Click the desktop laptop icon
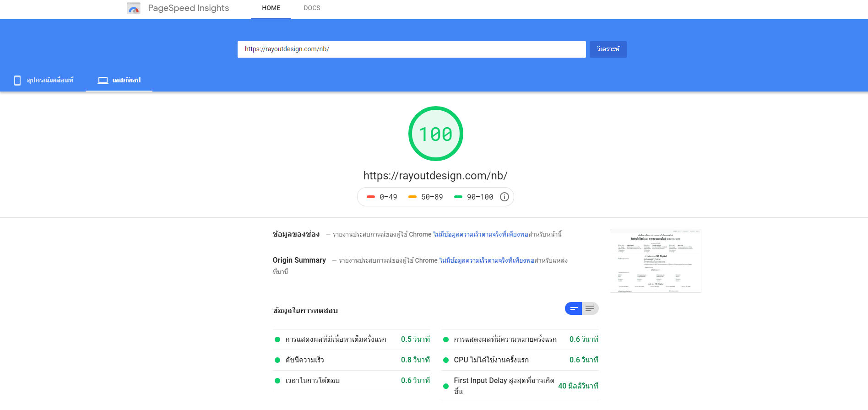Image resolution: width=868 pixels, height=410 pixels. 103,81
